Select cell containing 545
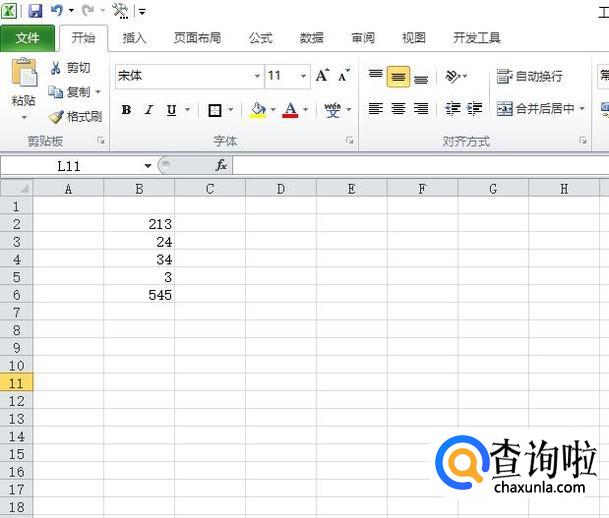Viewport: 609px width, 518px height. [139, 295]
